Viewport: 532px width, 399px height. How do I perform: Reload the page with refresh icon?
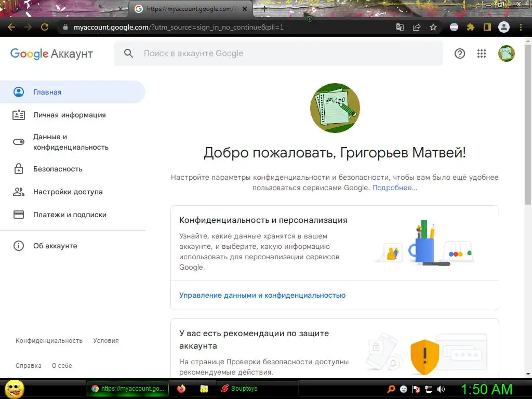(x=45, y=27)
